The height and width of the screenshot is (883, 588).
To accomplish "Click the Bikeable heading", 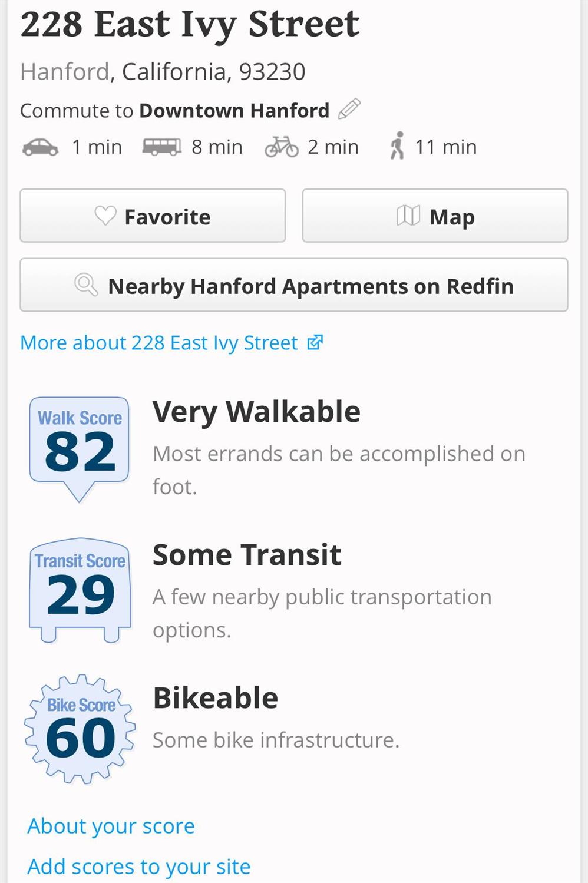I will tap(215, 698).
